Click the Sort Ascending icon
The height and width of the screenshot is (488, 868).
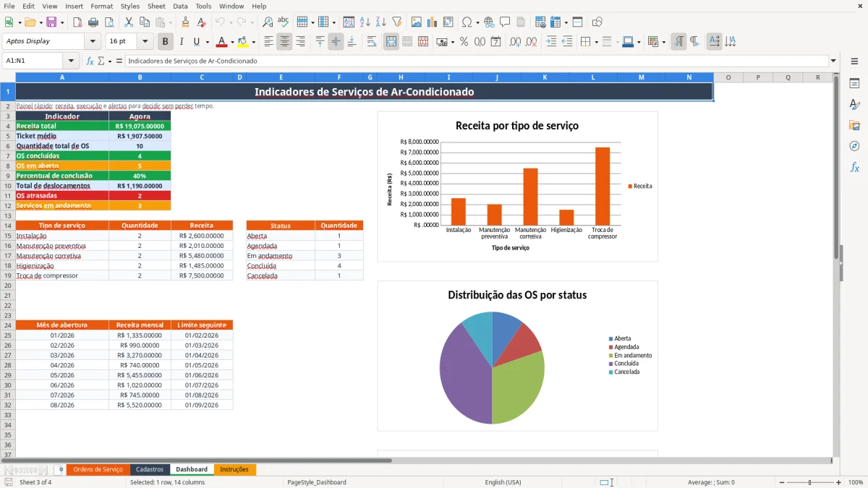[x=365, y=22]
